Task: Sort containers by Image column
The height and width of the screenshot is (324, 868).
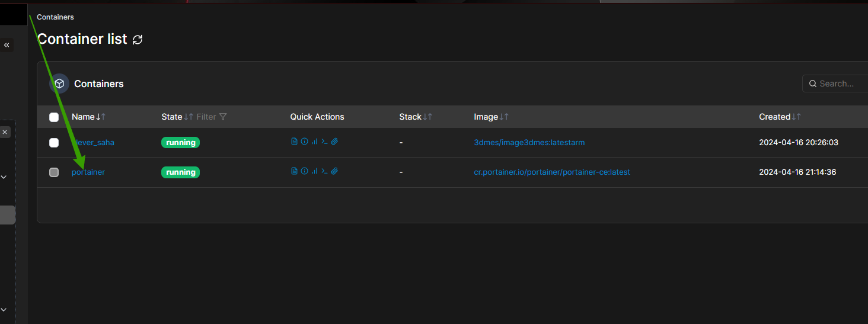Action: (x=492, y=117)
